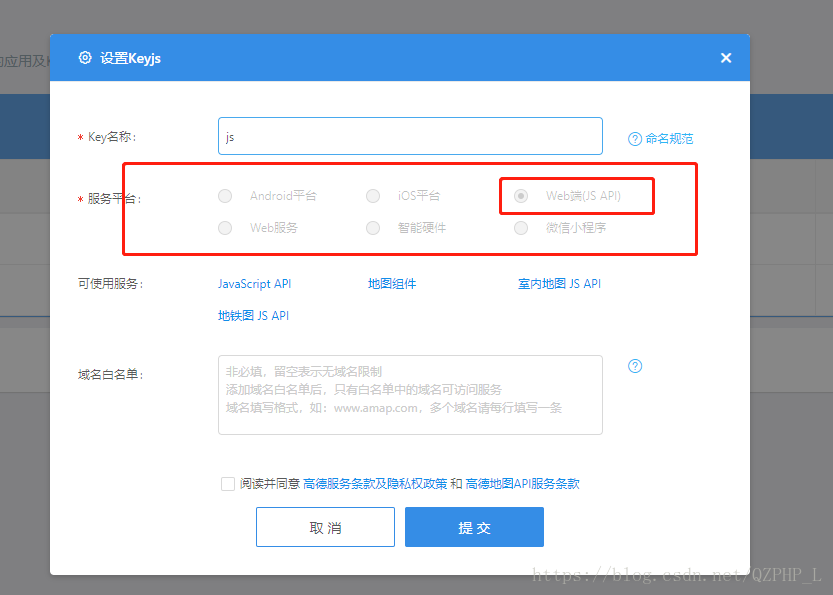The height and width of the screenshot is (595, 833).
Task: Open the JavaScript API service link
Action: coord(254,284)
